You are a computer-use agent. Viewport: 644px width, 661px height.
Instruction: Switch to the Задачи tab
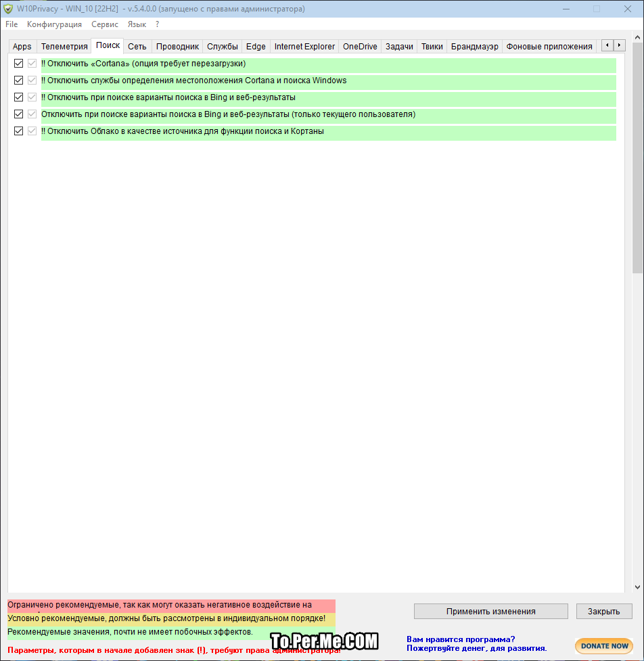coord(399,47)
